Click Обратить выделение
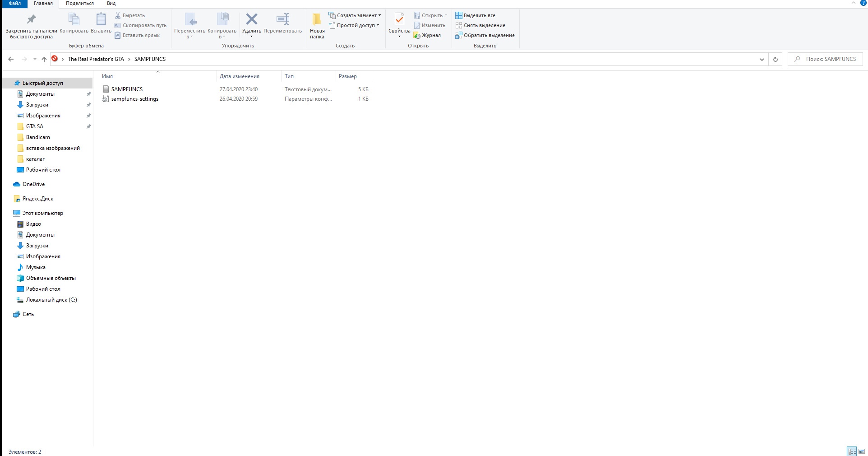The image size is (868, 456). pyautogui.click(x=485, y=35)
